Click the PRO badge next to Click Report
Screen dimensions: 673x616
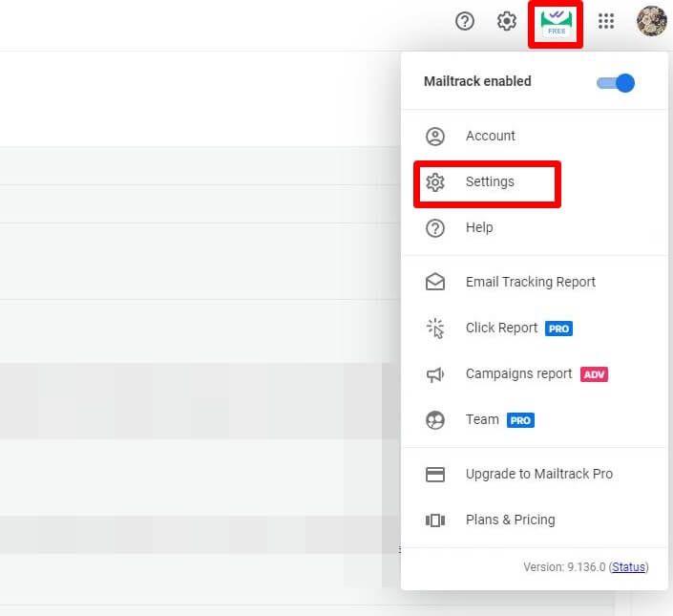pos(558,329)
